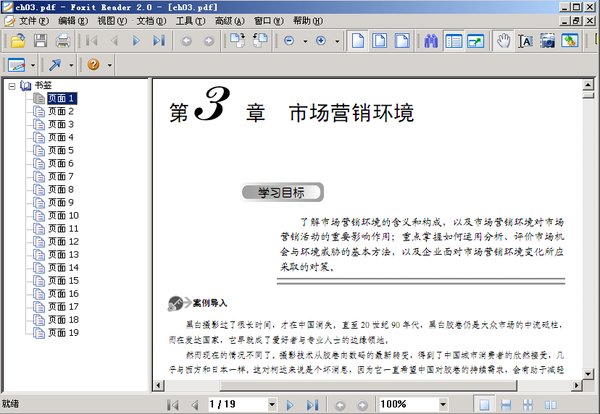Zoom out with the minus icon

pos(289,41)
